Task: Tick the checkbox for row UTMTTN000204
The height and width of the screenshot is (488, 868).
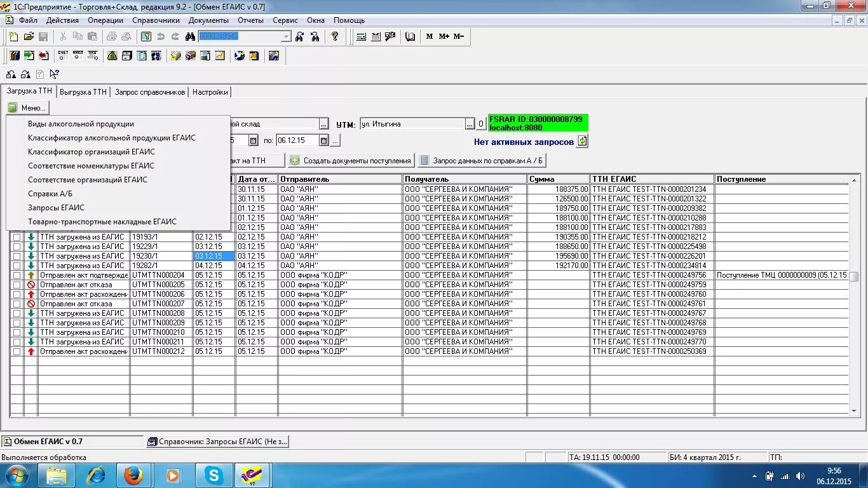Action: (x=17, y=275)
